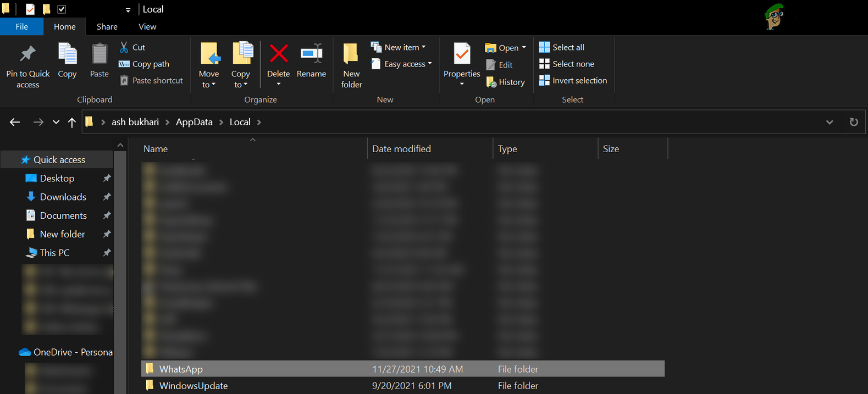Open the Properties dropdown arrow

[x=462, y=84]
